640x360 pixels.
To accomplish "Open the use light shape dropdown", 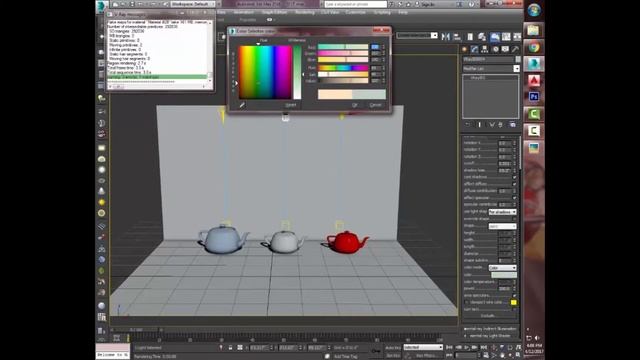I will (x=502, y=212).
